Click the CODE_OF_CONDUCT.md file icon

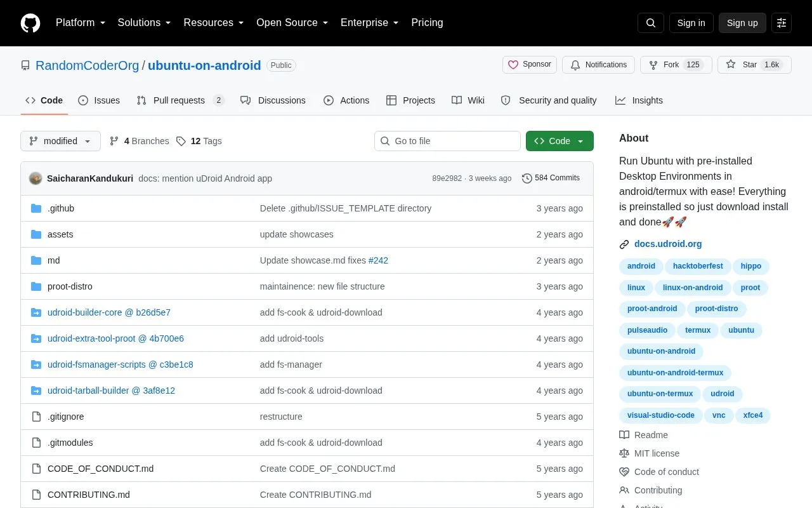pos(36,469)
